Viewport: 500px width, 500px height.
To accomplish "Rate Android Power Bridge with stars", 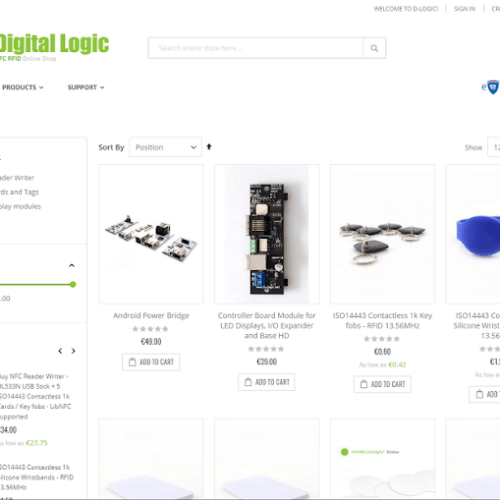I will [151, 329].
